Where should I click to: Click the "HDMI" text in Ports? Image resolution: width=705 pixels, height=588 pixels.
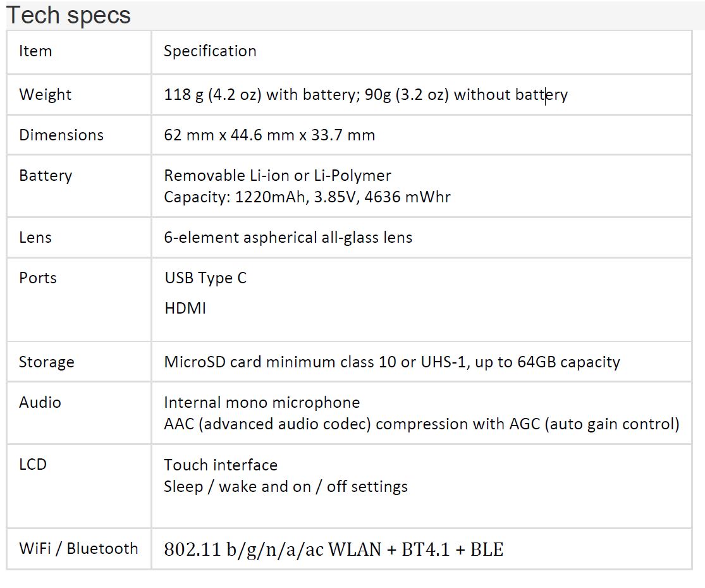pyautogui.click(x=185, y=309)
